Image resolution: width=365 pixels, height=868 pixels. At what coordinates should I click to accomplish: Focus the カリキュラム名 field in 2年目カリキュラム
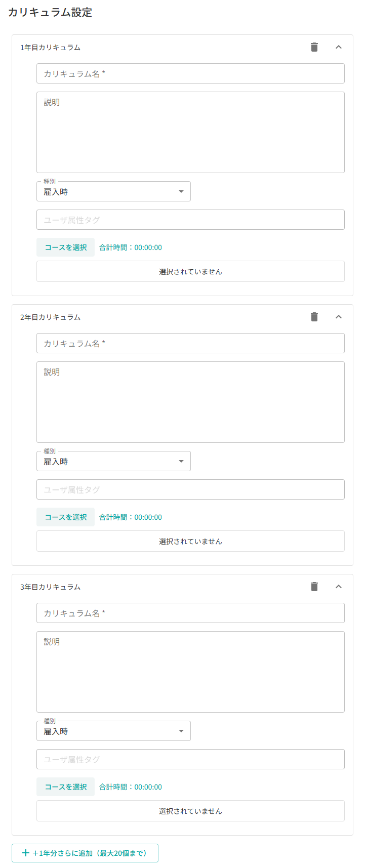pyautogui.click(x=190, y=343)
